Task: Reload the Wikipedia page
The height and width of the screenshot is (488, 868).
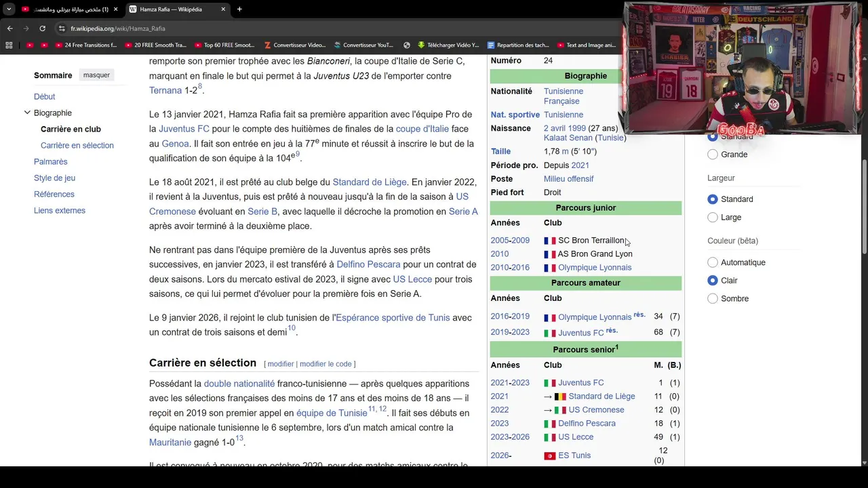Action: coord(42,28)
